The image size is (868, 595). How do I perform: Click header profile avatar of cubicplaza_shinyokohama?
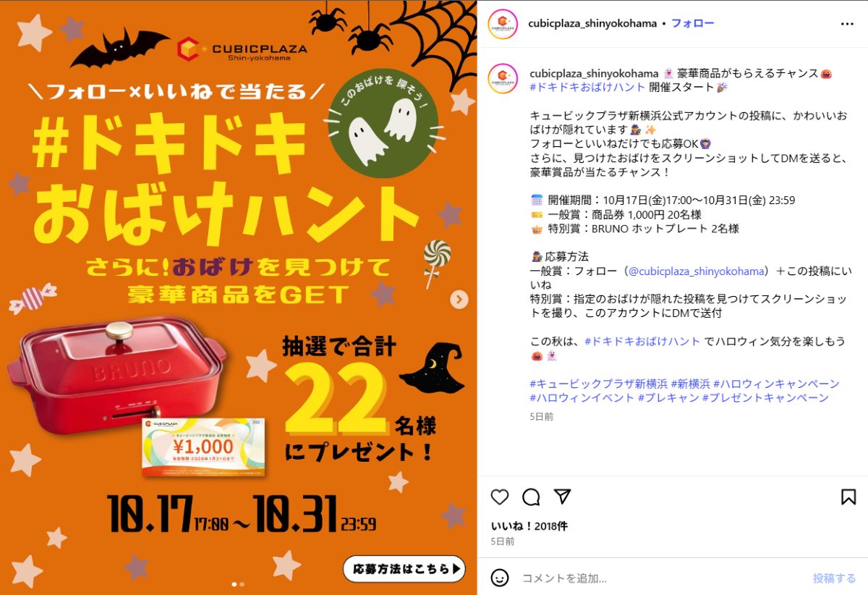(x=503, y=24)
